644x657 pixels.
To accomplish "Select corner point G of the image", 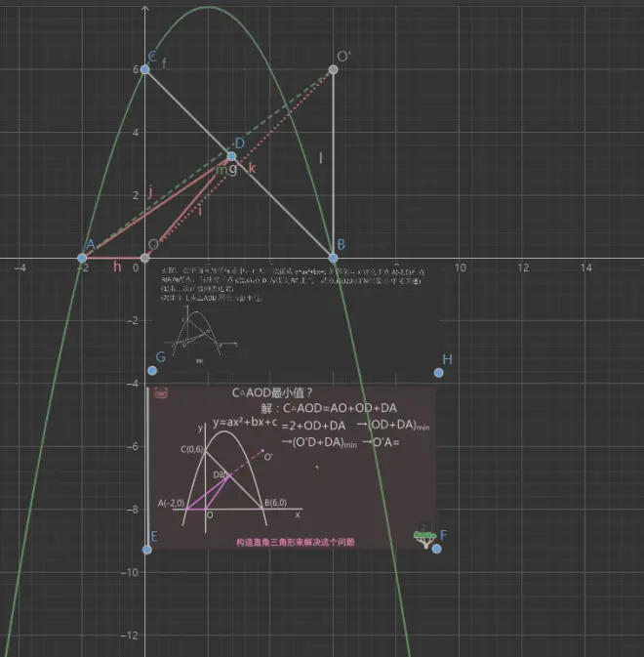I will pyautogui.click(x=152, y=370).
